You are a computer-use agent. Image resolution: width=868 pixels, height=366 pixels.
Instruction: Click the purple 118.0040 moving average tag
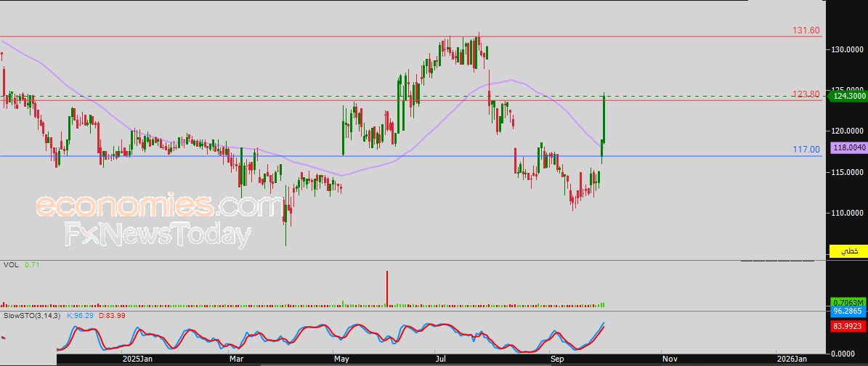click(848, 147)
